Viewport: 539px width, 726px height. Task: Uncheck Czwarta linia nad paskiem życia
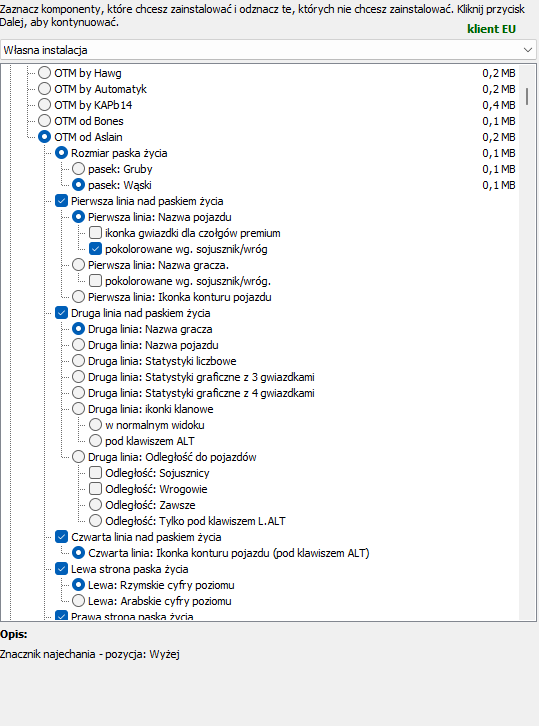coord(61,537)
